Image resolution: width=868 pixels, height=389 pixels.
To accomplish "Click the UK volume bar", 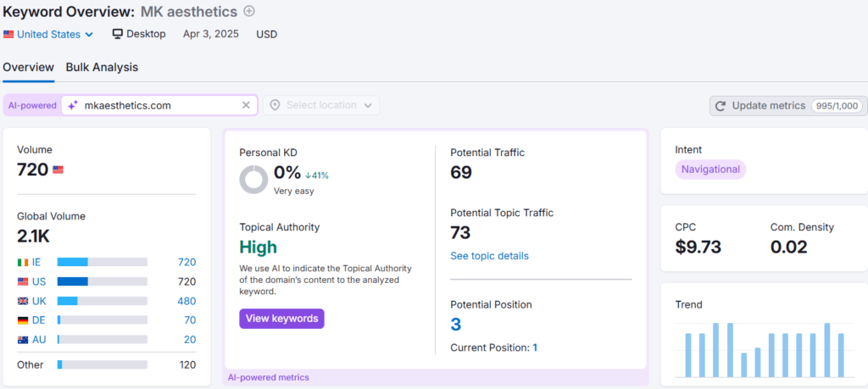I will click(x=103, y=301).
